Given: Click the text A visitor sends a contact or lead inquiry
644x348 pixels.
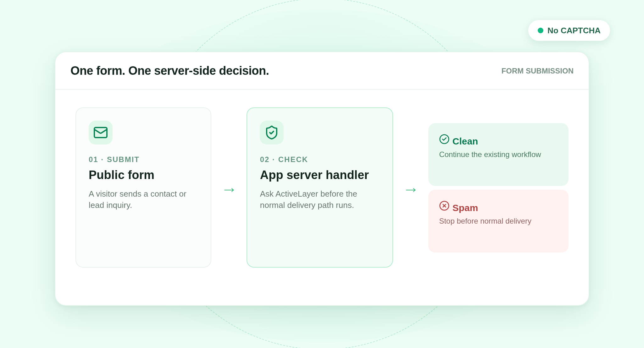Looking at the screenshot, I should click(137, 199).
